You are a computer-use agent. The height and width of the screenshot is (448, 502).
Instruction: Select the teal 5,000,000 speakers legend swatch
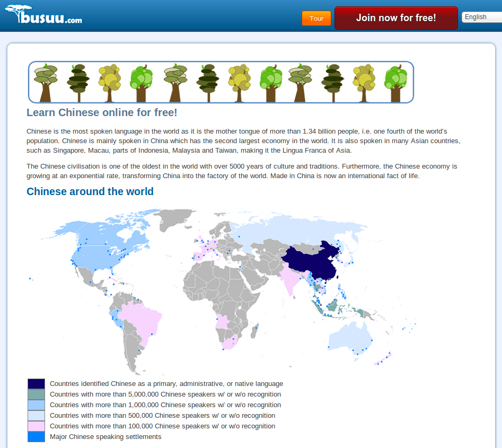pyautogui.click(x=36, y=394)
